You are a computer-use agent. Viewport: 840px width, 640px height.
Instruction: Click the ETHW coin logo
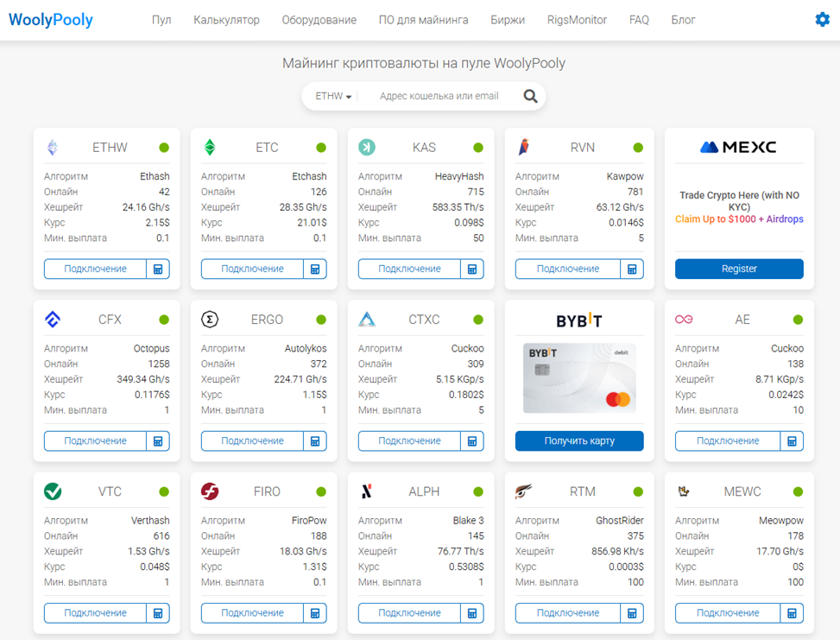[x=53, y=148]
